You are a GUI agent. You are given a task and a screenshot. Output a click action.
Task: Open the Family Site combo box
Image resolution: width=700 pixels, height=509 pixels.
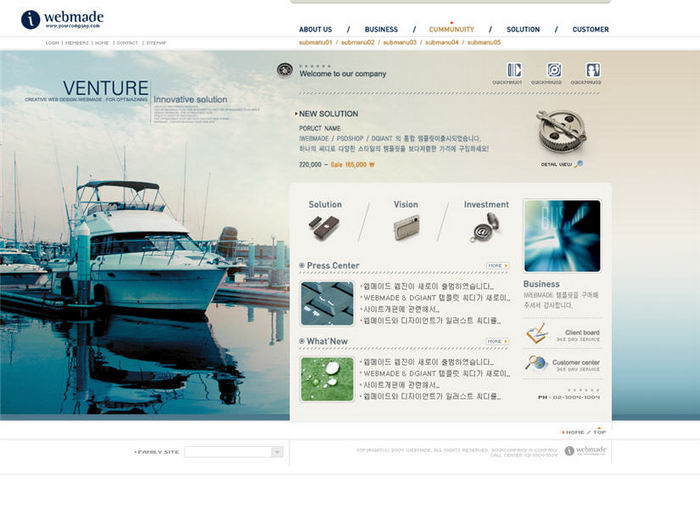233,452
